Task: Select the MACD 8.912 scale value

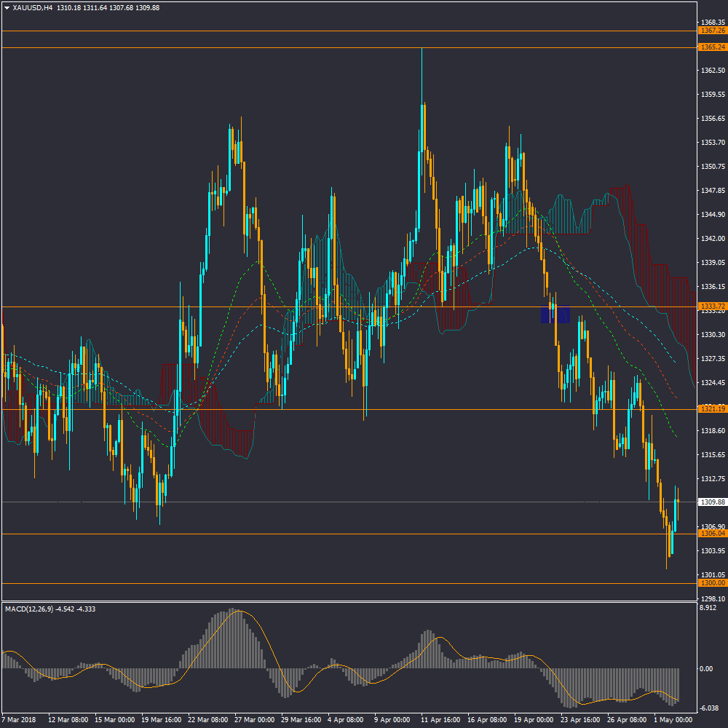Action: 708,607
